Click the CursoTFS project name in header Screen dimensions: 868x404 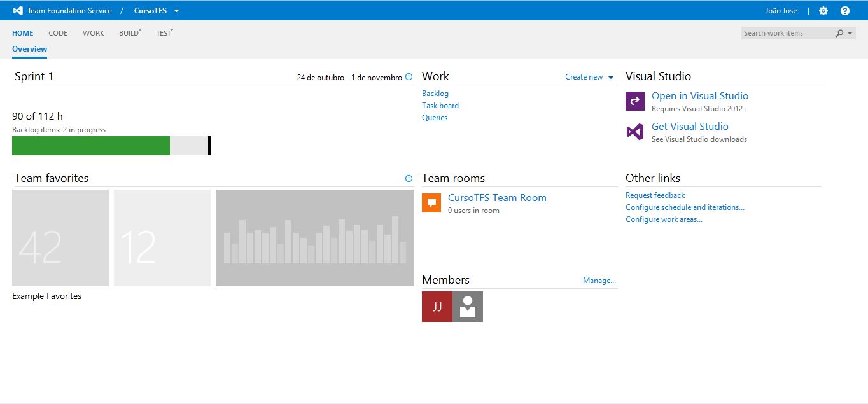pyautogui.click(x=150, y=11)
